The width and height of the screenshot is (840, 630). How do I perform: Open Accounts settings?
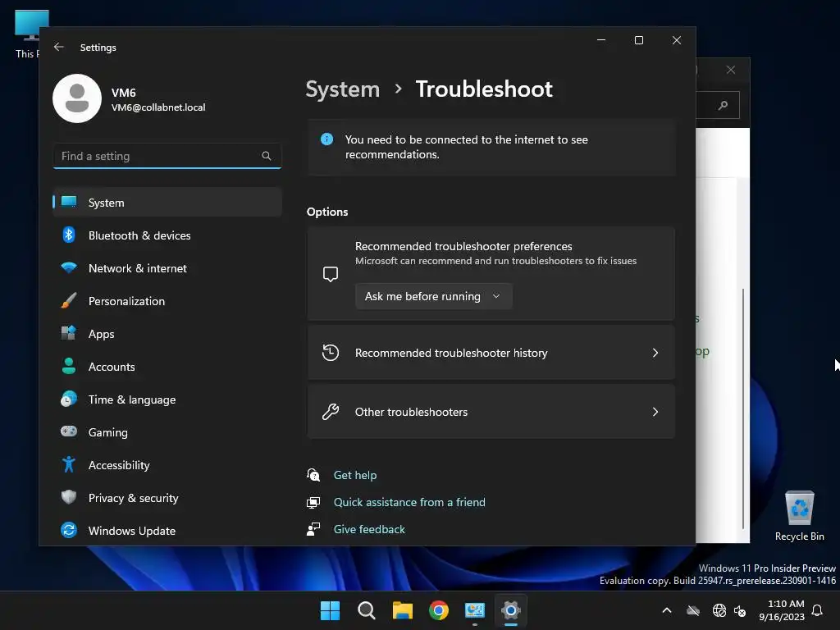tap(167, 367)
